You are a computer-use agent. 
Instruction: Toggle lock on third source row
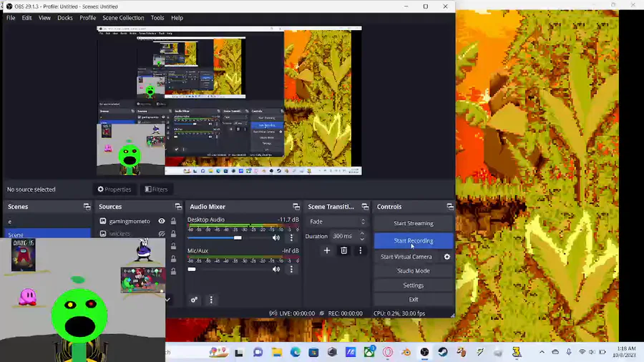(173, 246)
